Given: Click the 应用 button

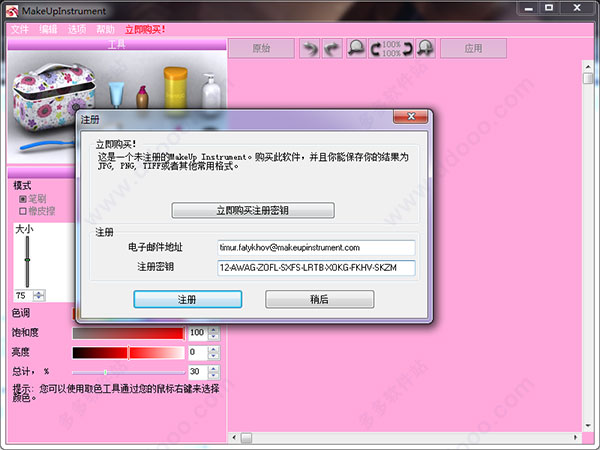Looking at the screenshot, I should (x=473, y=49).
